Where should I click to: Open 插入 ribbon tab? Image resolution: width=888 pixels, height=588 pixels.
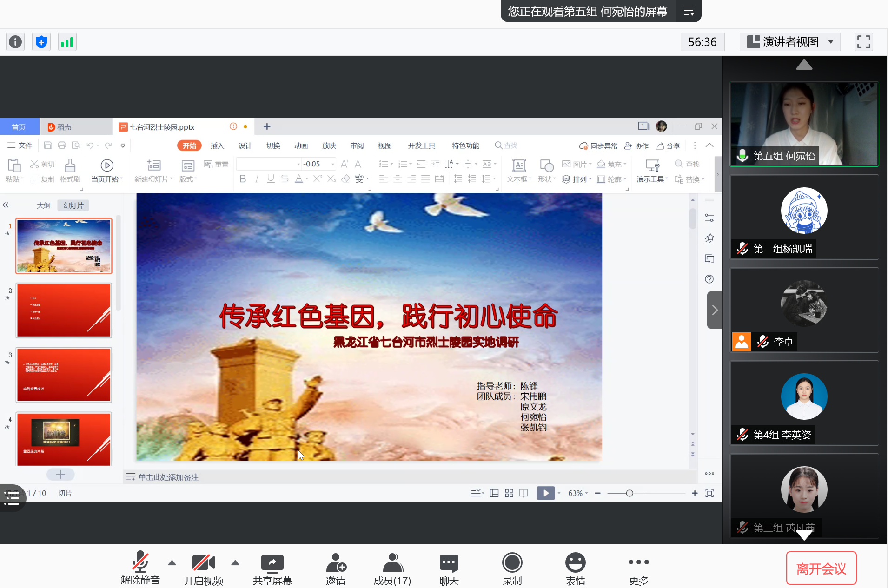pos(217,145)
